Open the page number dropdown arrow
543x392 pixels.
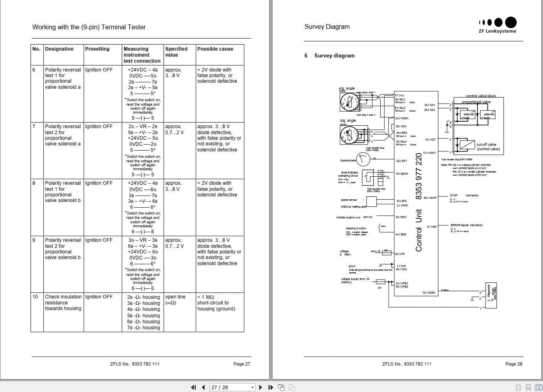(252, 387)
